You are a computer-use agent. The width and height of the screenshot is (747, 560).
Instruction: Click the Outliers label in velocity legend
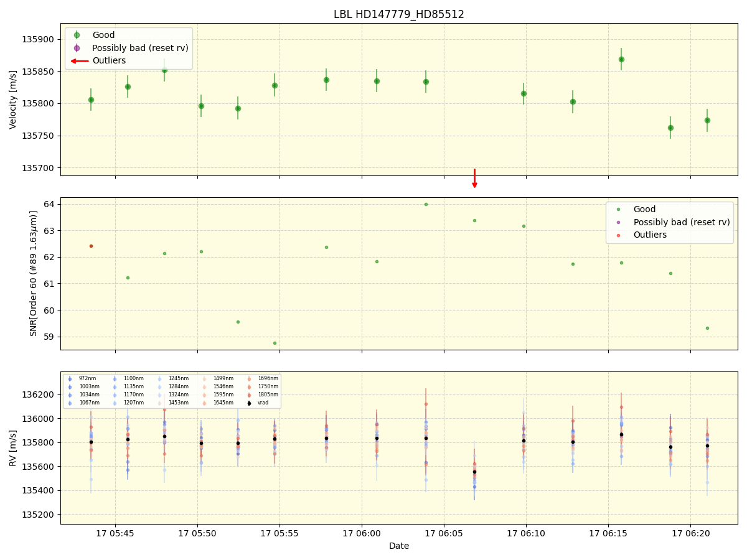[109, 61]
